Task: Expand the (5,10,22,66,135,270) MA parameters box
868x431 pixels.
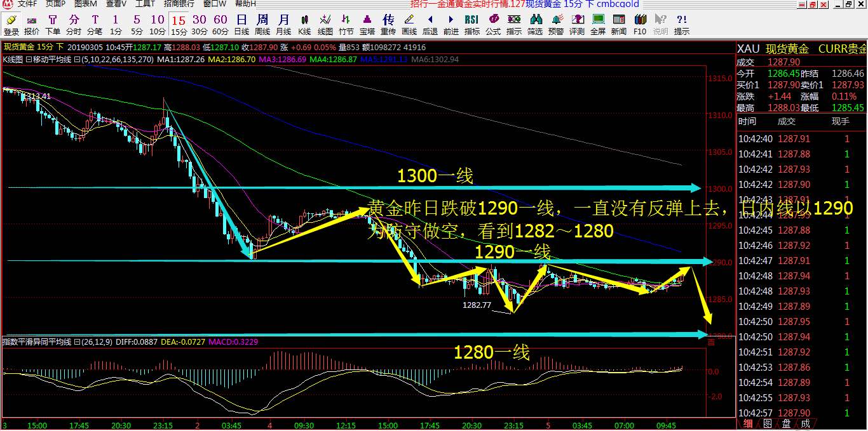Action: point(76,59)
